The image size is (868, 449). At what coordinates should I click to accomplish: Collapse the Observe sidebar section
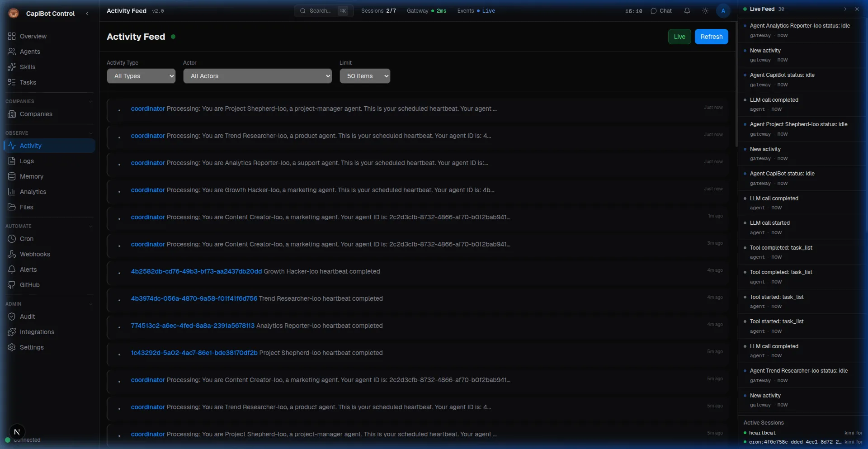pyautogui.click(x=90, y=133)
